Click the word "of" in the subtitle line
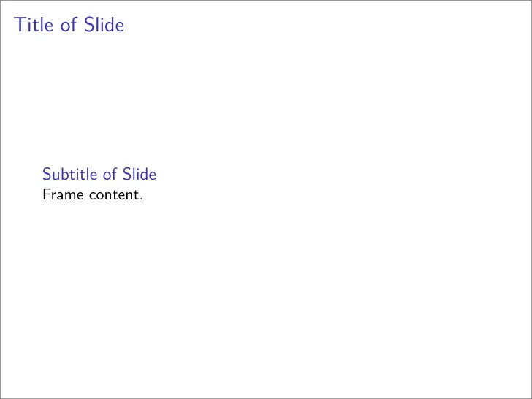 point(110,174)
